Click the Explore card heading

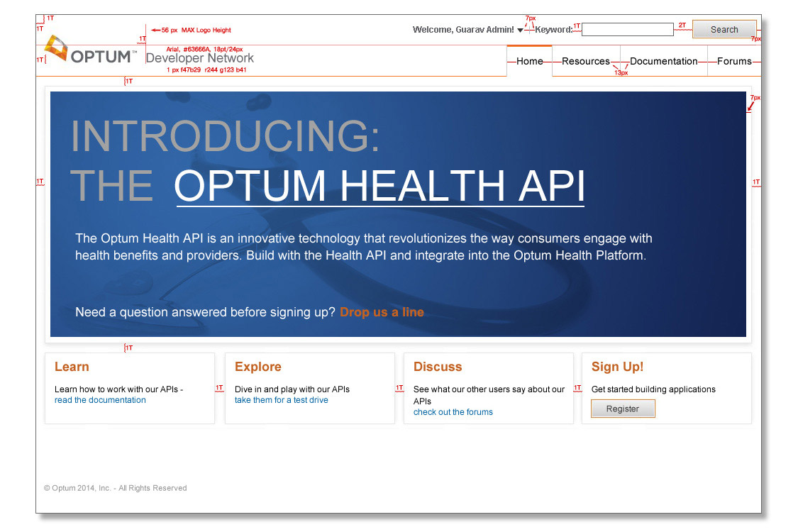tap(257, 367)
